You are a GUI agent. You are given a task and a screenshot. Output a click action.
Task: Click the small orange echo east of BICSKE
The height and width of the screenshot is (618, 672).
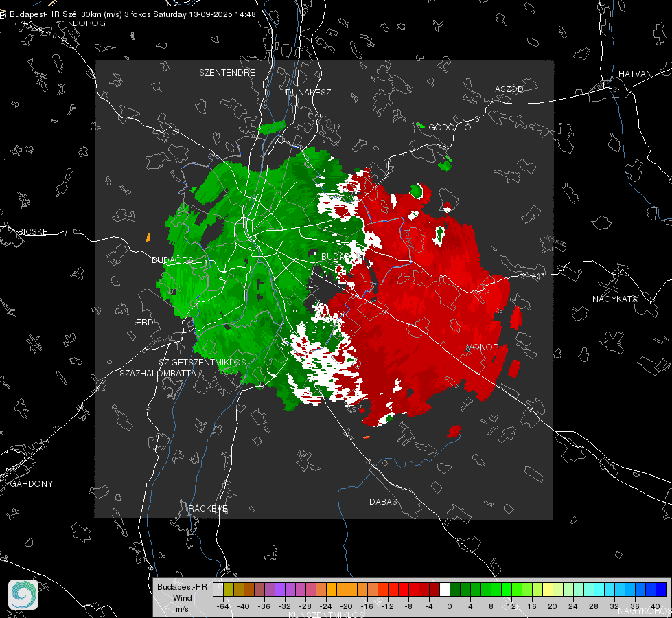[148, 238]
